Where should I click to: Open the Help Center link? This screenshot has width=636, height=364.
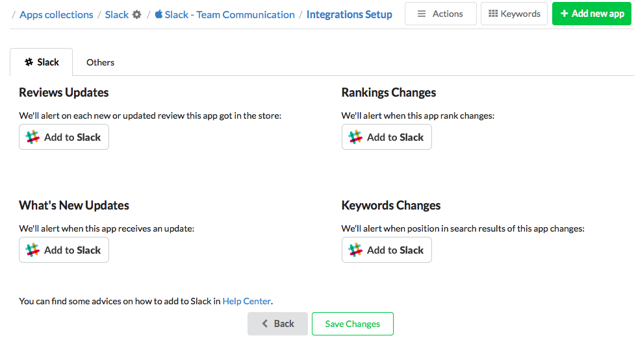(x=247, y=301)
